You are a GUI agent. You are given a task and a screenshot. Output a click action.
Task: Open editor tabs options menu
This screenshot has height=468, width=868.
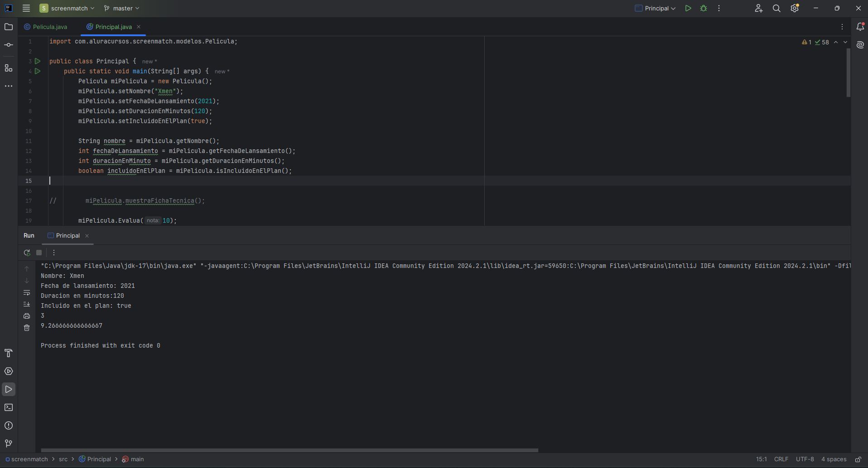(x=842, y=27)
